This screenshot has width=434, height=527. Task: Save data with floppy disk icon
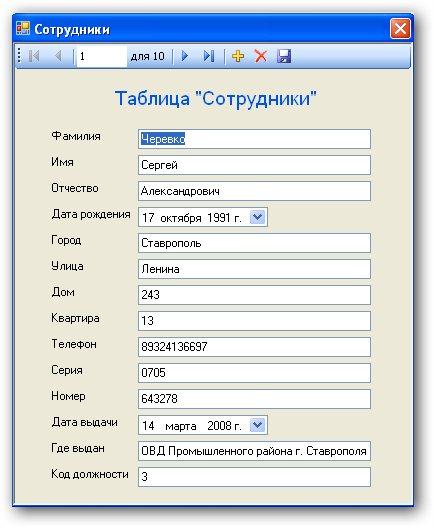click(284, 56)
